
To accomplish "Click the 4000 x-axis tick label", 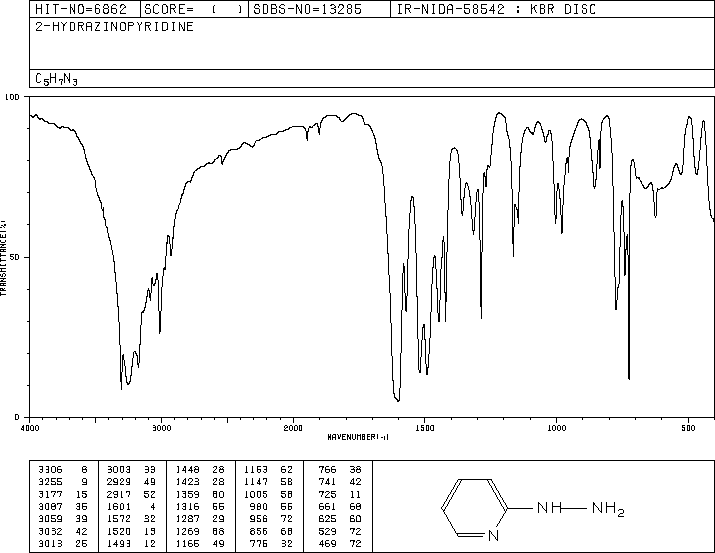I will coord(30,428).
